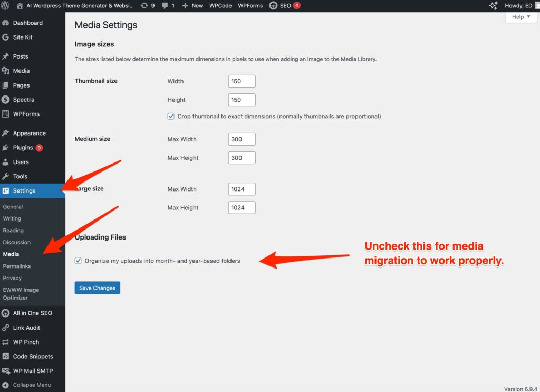Select General under Settings menu
This screenshot has height=392, width=540.
click(x=13, y=207)
